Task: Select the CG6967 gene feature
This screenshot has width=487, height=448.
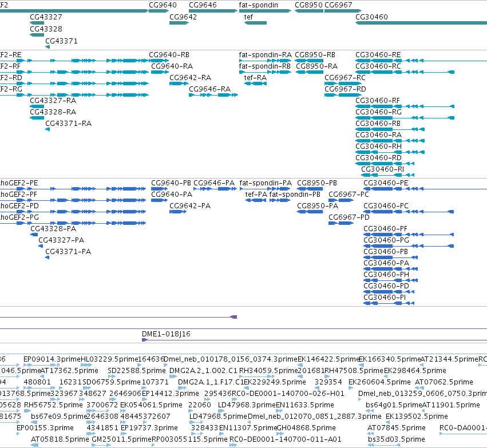Action: (x=343, y=11)
